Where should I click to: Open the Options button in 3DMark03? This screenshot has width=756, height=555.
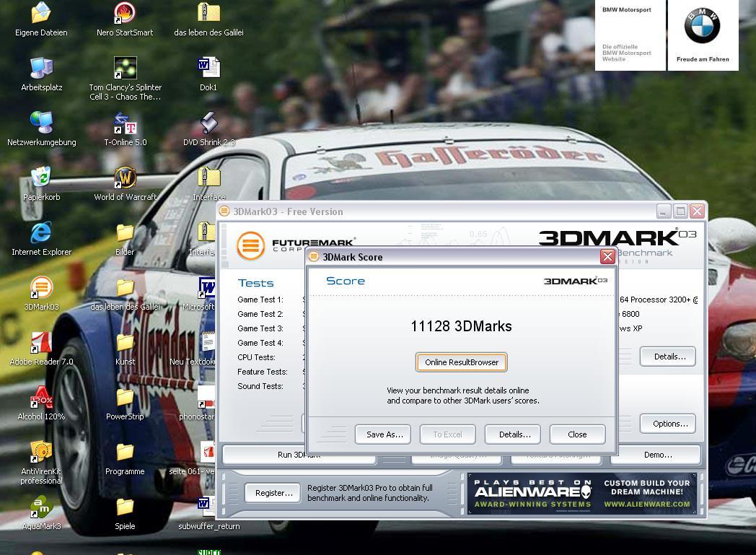click(x=668, y=424)
